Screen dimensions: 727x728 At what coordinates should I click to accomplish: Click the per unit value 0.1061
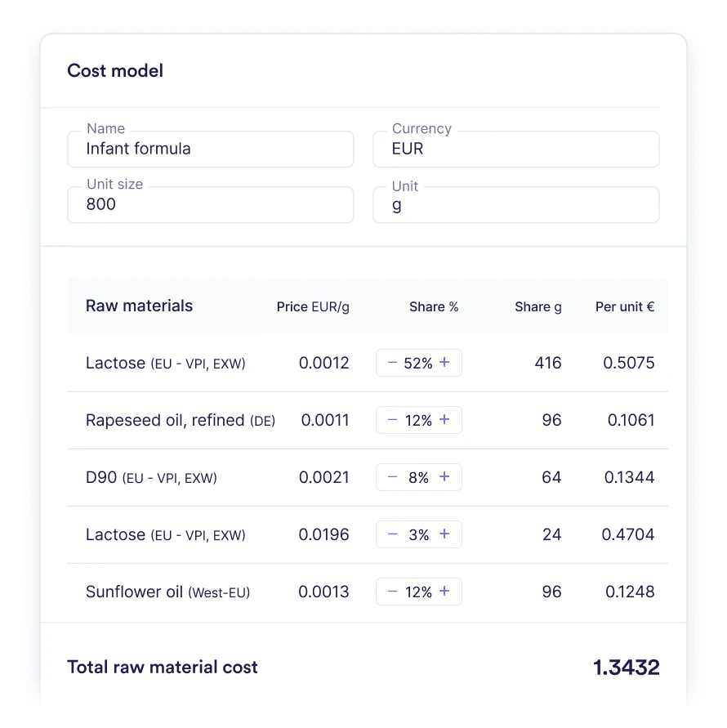pyautogui.click(x=631, y=420)
